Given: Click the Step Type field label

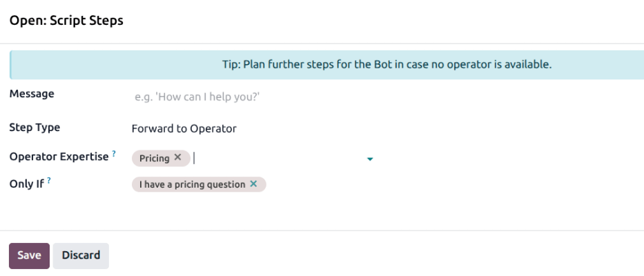Looking at the screenshot, I should (x=35, y=128).
